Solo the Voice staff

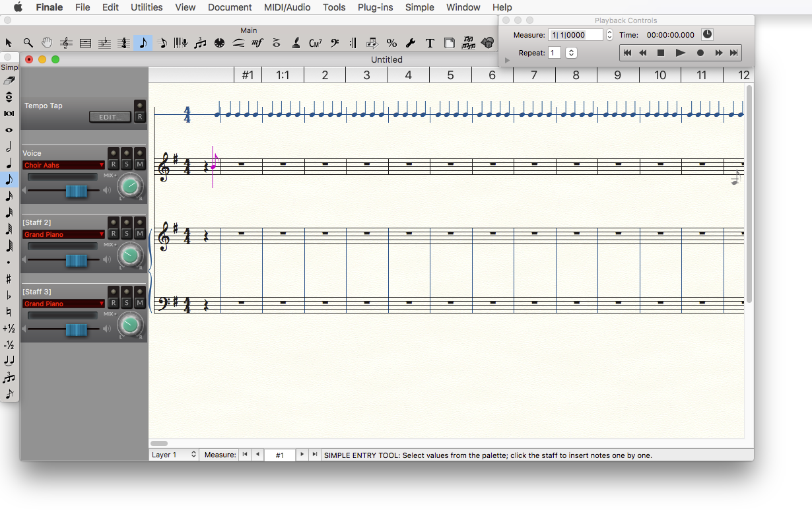pyautogui.click(x=127, y=165)
